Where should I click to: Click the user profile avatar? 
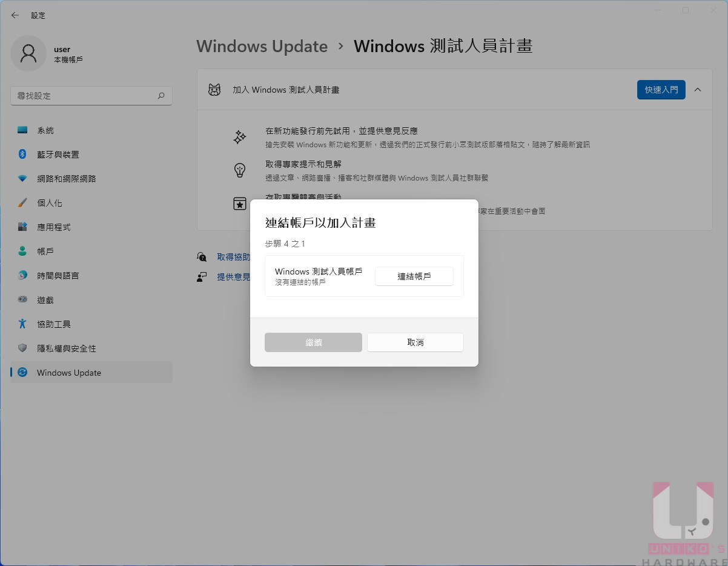pyautogui.click(x=28, y=53)
